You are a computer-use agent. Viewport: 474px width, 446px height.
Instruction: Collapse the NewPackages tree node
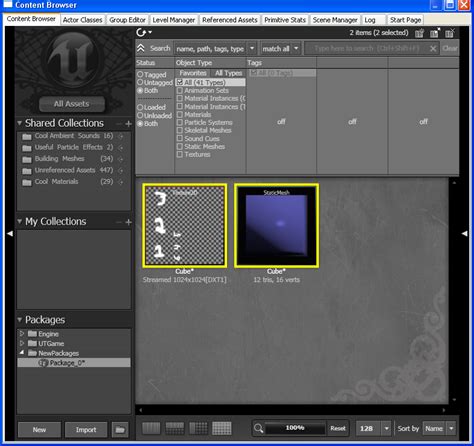[22, 353]
